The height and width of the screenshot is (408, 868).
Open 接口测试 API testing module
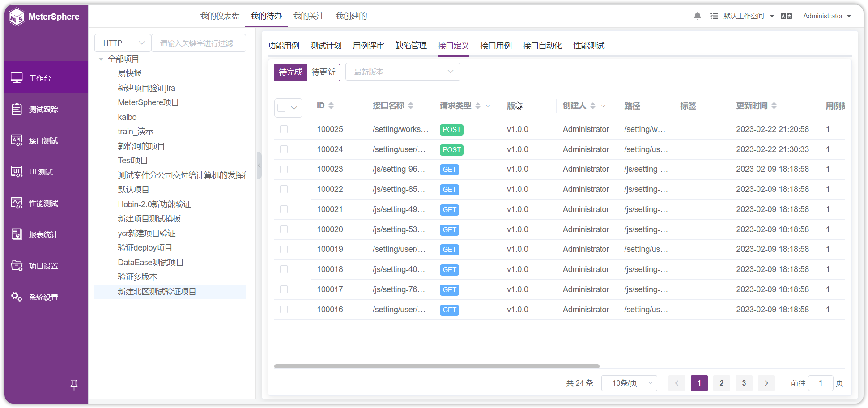coord(44,140)
